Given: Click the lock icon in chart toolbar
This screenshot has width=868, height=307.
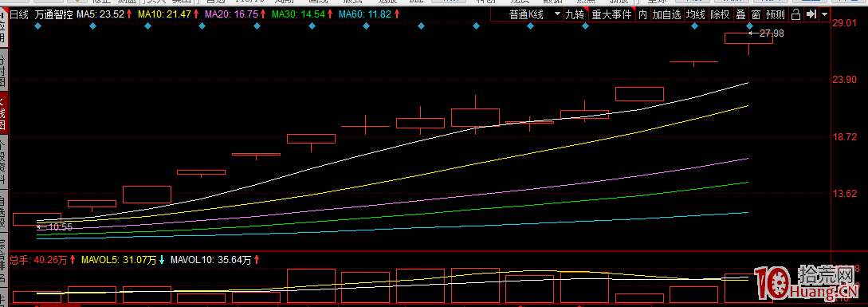Looking at the screenshot, I should point(796,14).
